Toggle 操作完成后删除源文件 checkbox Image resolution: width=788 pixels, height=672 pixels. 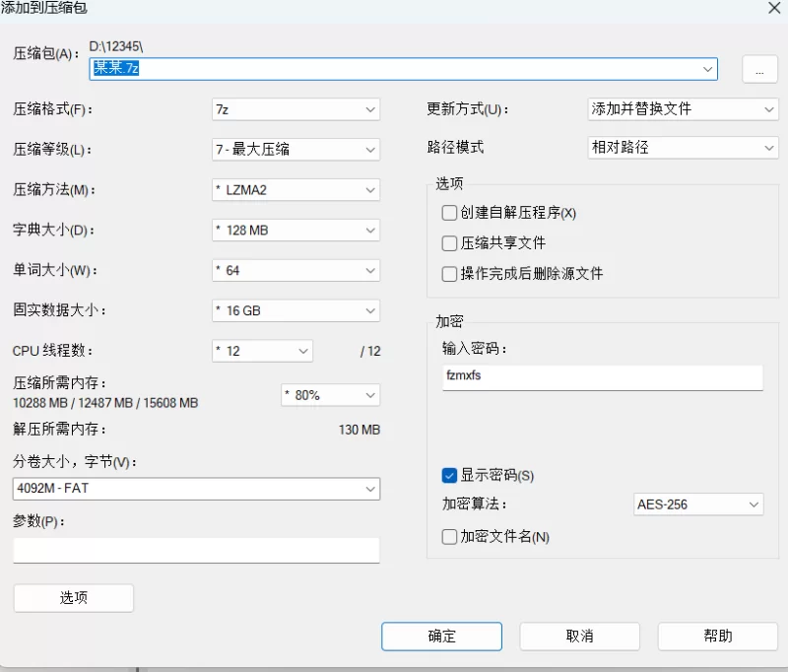click(450, 274)
